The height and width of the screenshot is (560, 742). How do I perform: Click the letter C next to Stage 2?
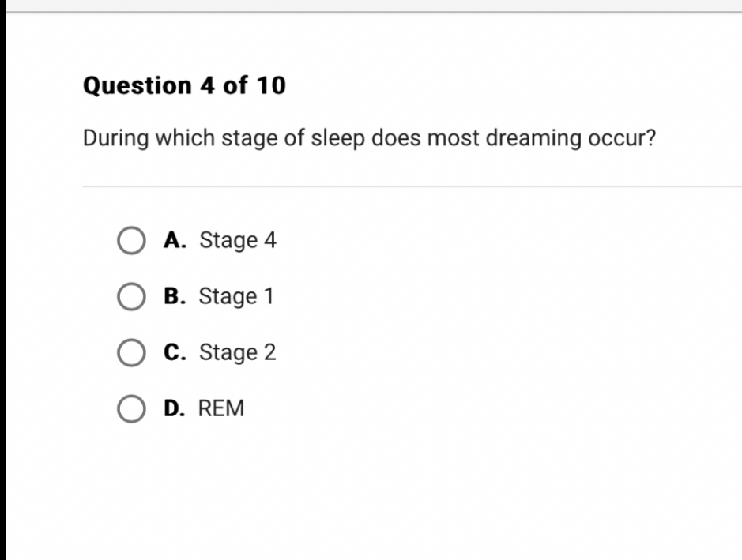[x=175, y=353]
